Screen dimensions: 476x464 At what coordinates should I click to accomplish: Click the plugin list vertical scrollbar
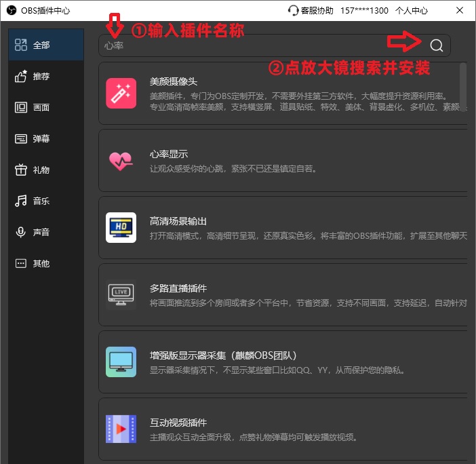[462, 87]
